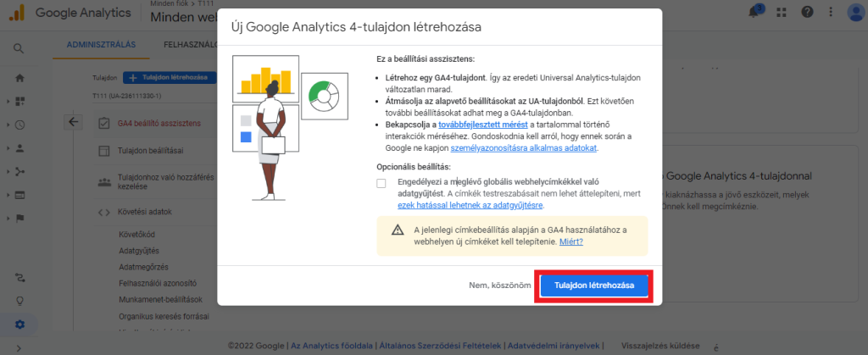Open the Audience person icon in the sidebar
This screenshot has height=355, width=868.
[x=20, y=147]
